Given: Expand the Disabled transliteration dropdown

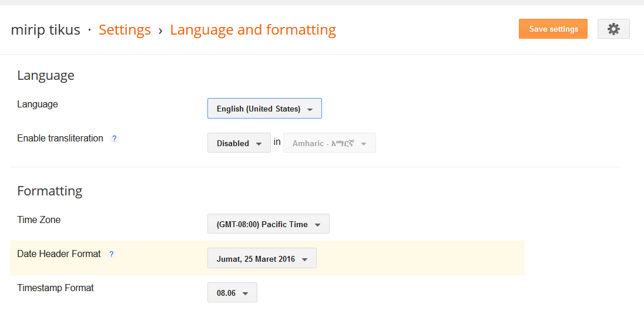Looking at the screenshot, I should [x=239, y=143].
